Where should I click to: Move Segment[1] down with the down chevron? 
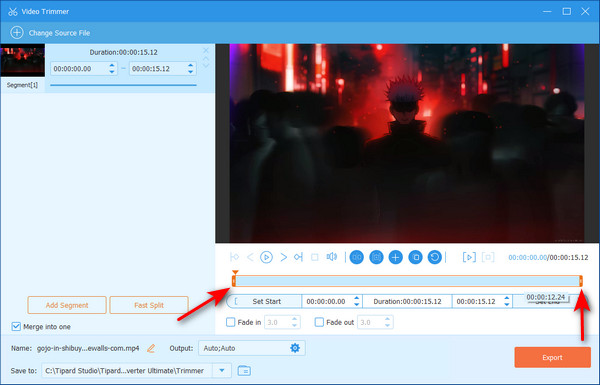tap(206, 66)
